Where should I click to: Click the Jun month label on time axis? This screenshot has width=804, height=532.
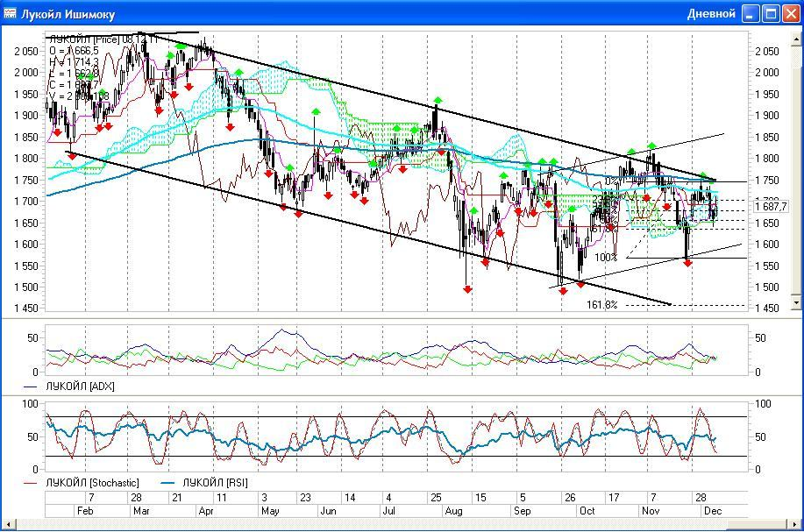point(328,511)
